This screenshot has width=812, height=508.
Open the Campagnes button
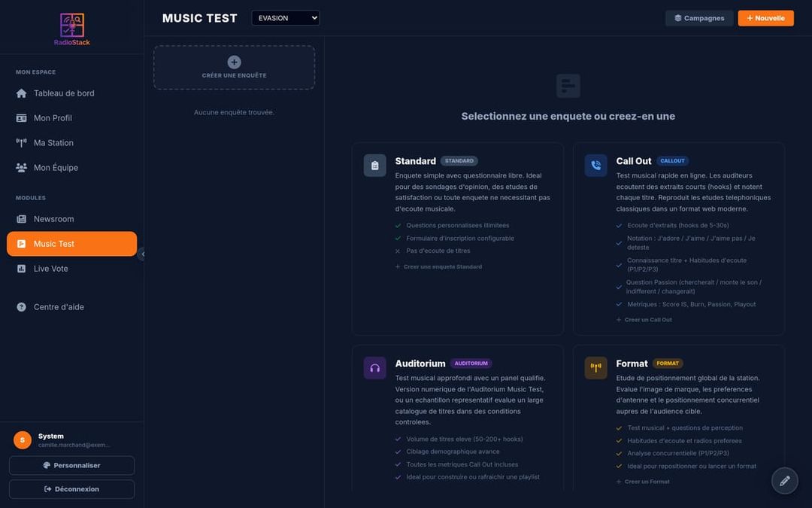pyautogui.click(x=699, y=18)
